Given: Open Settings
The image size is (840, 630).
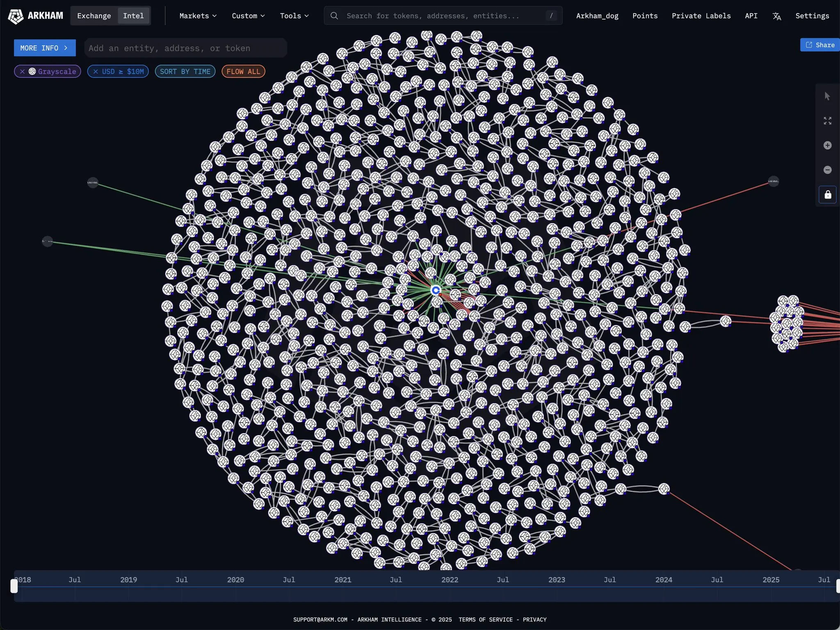Looking at the screenshot, I should click(812, 16).
